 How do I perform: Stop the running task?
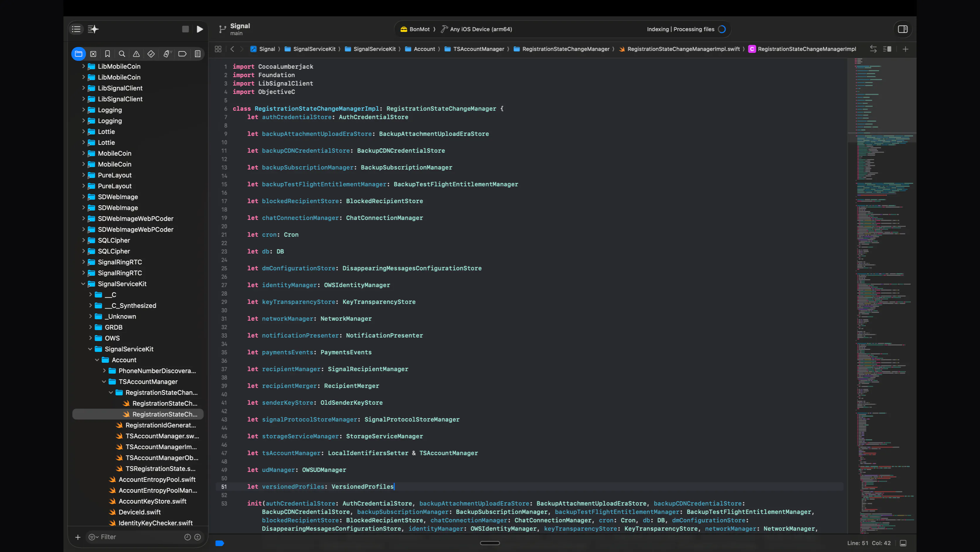click(x=185, y=29)
